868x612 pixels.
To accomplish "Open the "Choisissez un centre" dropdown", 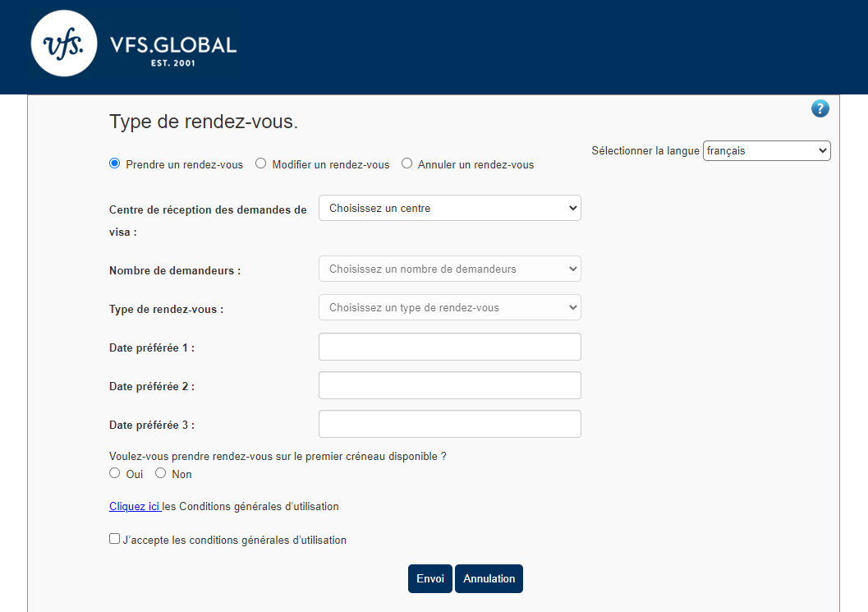I will click(x=449, y=209).
